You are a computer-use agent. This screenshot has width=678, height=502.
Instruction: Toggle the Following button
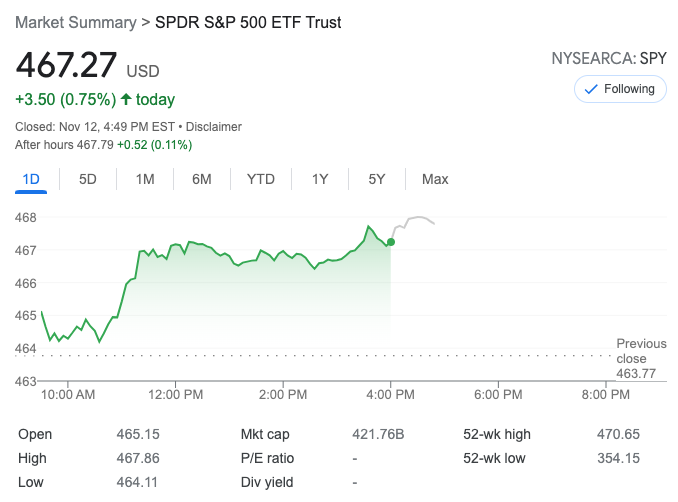[619, 89]
